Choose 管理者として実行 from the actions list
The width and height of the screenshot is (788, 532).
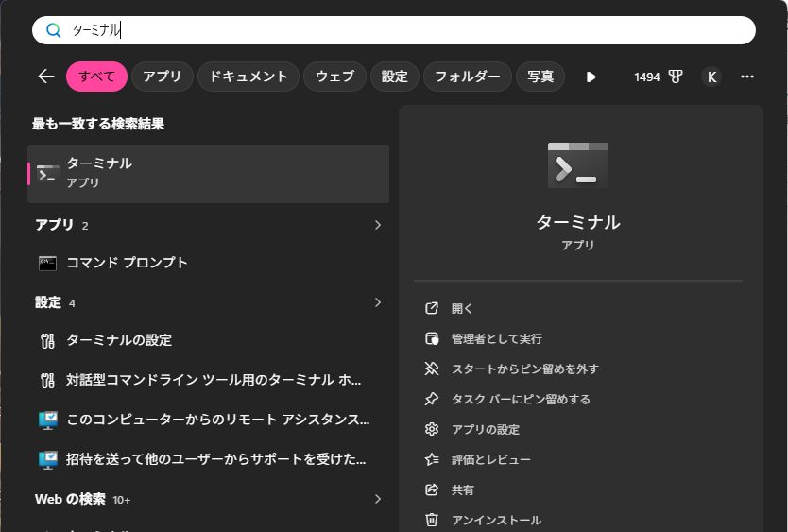[496, 338]
